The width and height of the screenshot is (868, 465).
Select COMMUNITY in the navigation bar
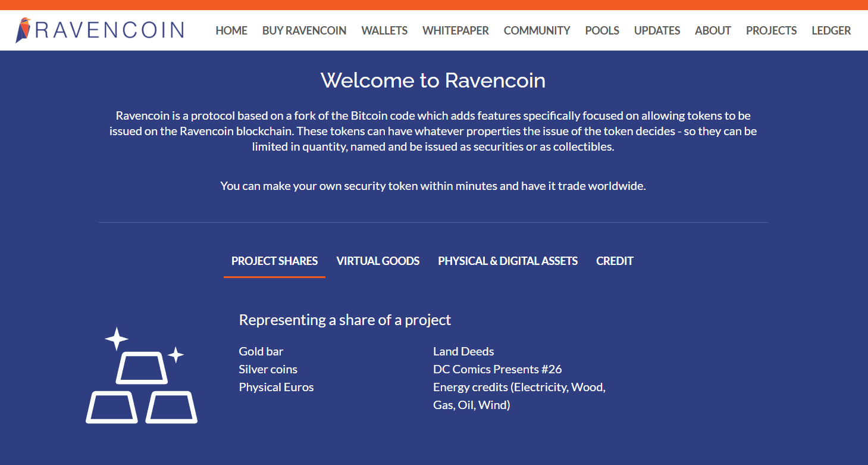537,30
